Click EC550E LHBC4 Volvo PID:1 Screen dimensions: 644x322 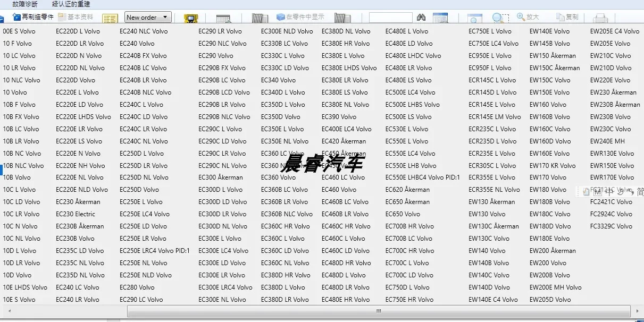point(423,177)
